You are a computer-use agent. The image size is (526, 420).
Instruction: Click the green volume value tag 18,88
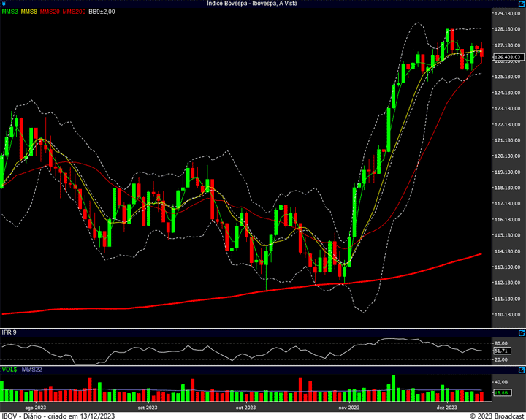click(500, 393)
